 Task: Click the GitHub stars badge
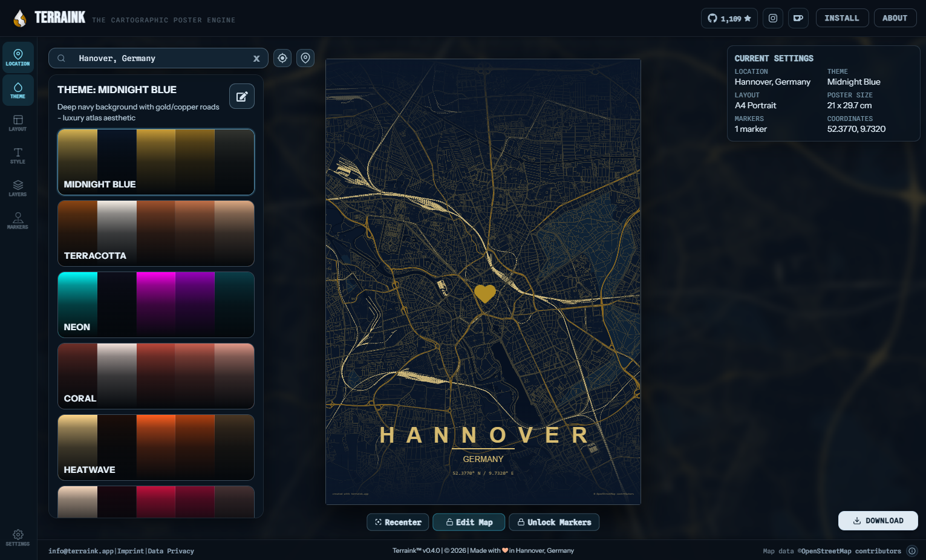tap(729, 18)
